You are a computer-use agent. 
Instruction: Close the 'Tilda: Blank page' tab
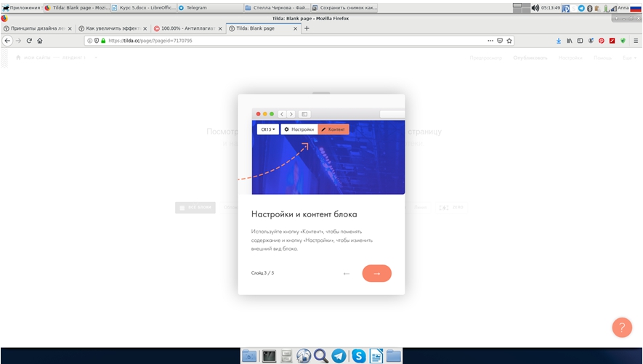(x=295, y=28)
